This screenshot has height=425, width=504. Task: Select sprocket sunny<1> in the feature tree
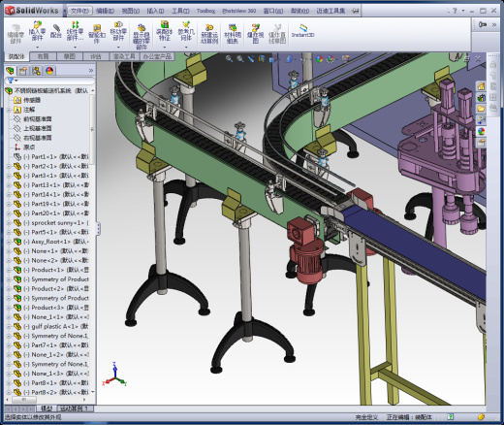pos(57,223)
